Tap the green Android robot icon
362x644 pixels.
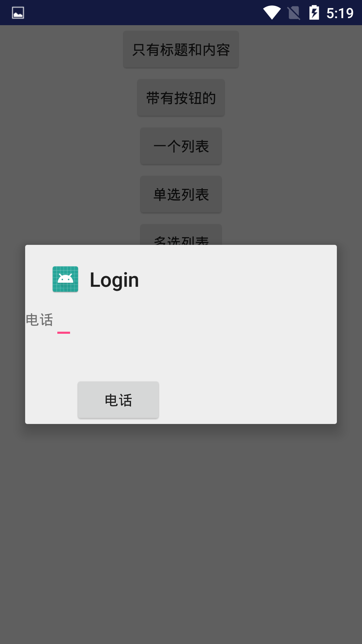coord(65,279)
